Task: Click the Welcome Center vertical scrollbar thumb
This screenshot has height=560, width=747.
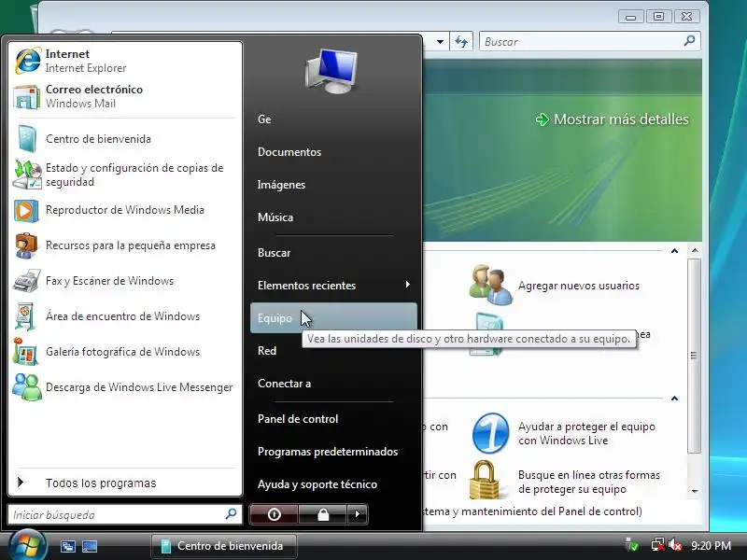Action: pyautogui.click(x=695, y=356)
